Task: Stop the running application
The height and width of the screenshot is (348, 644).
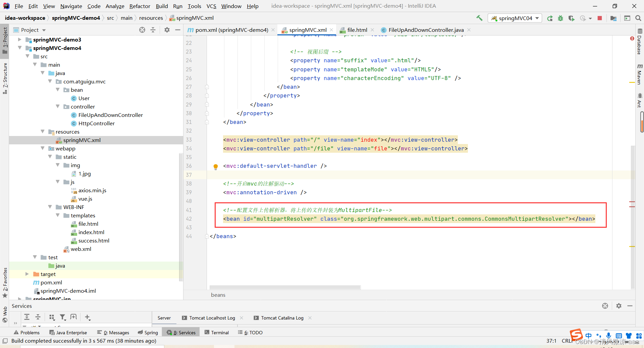Action: 600,18
